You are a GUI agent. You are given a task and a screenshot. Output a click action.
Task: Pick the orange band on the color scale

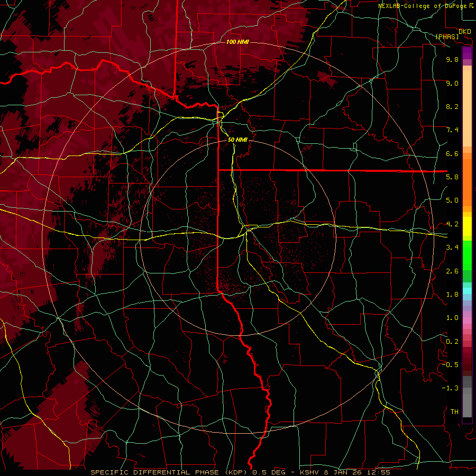[x=467, y=182]
